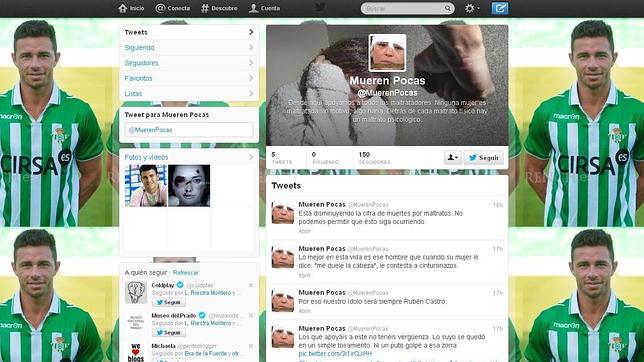The height and width of the screenshot is (362, 644).
Task: Dismiss the Coldplay suggestion
Action: click(251, 285)
